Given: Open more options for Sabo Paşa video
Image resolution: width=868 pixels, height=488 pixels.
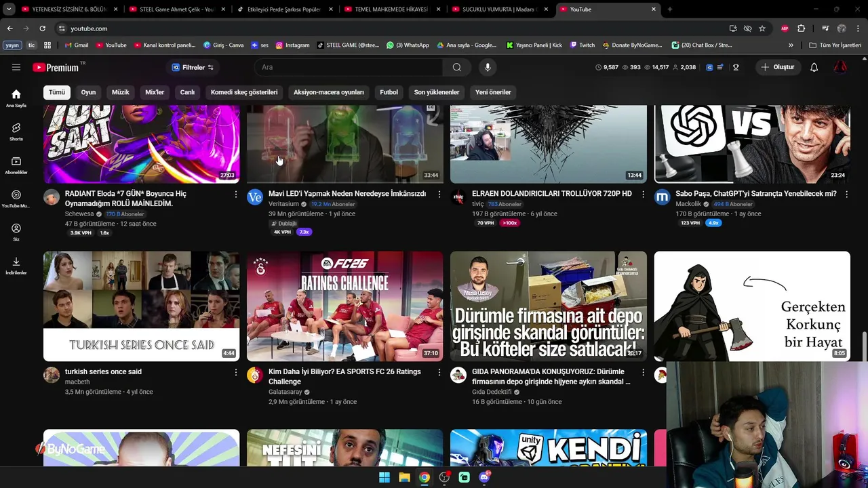Looking at the screenshot, I should coord(846,195).
